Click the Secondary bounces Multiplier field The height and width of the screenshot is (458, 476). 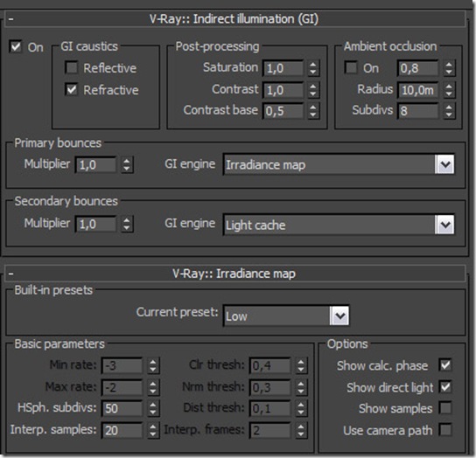coord(95,224)
